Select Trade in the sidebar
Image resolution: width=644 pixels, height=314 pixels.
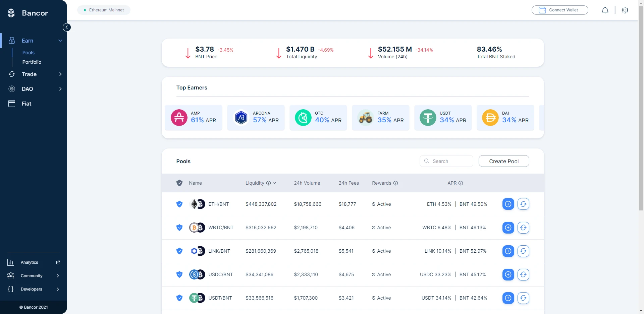tap(29, 74)
